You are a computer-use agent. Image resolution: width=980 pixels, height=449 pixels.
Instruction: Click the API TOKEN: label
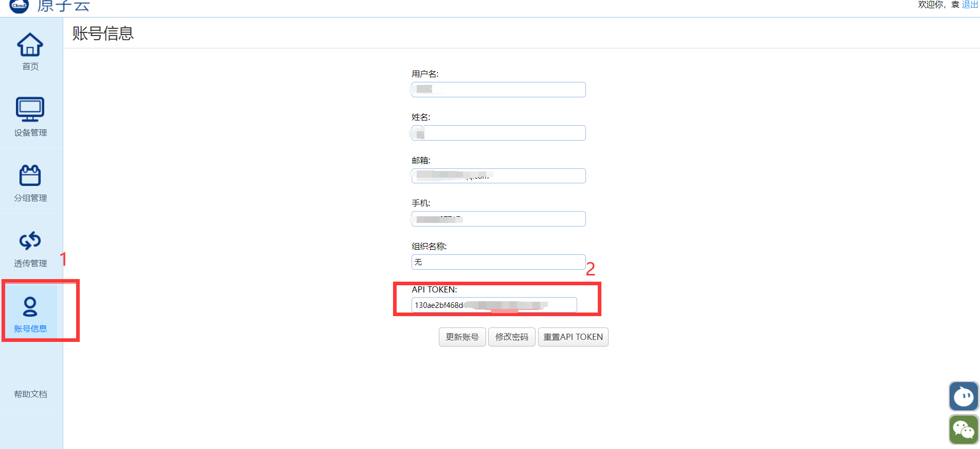pos(434,289)
